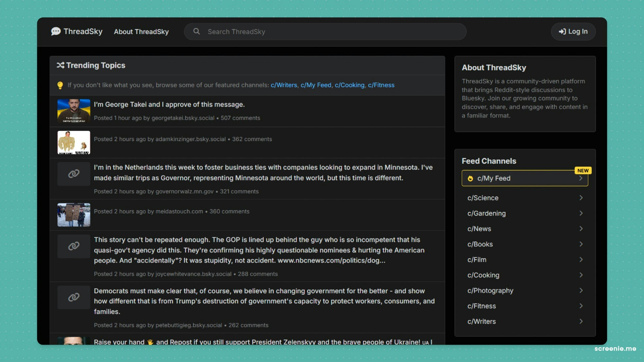Click the Log In button
Screen dimensions: 644x362
tap(573, 32)
